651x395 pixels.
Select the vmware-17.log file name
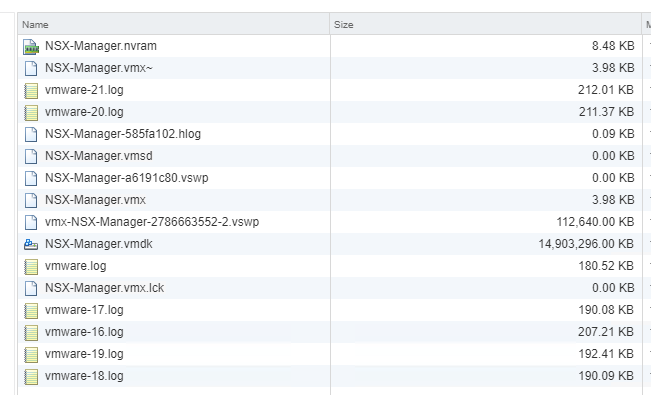84,310
